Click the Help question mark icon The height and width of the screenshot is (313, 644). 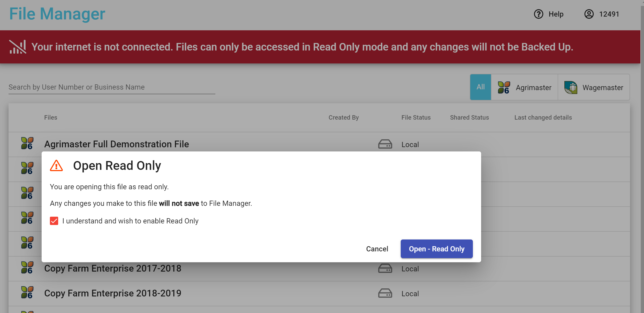(x=539, y=14)
